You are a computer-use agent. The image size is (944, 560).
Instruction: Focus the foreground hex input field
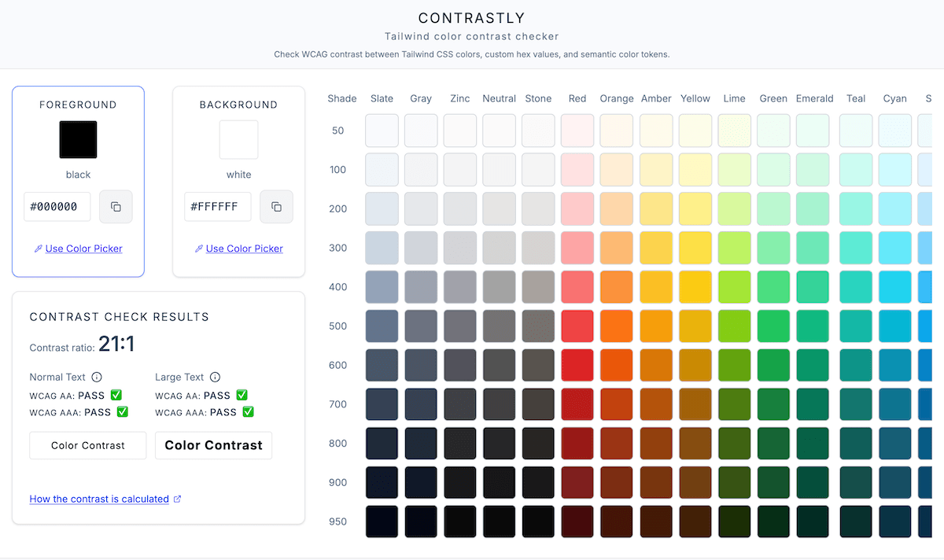57,207
